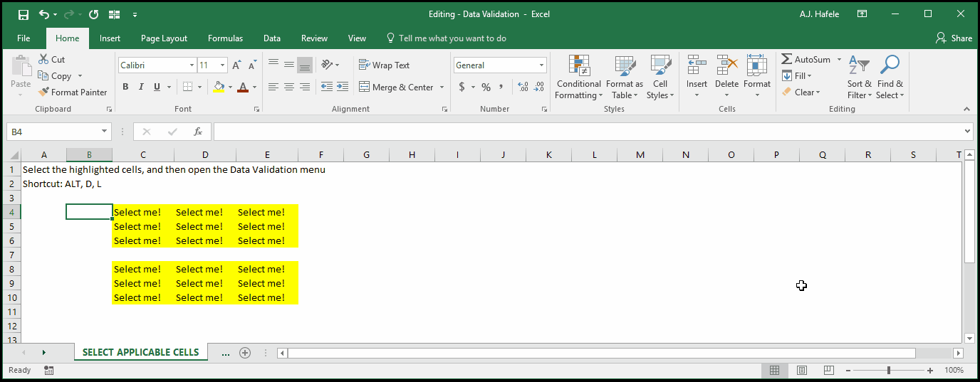This screenshot has height=382, width=980.
Task: Collapse the ribbon with the up chevron
Action: (966, 109)
